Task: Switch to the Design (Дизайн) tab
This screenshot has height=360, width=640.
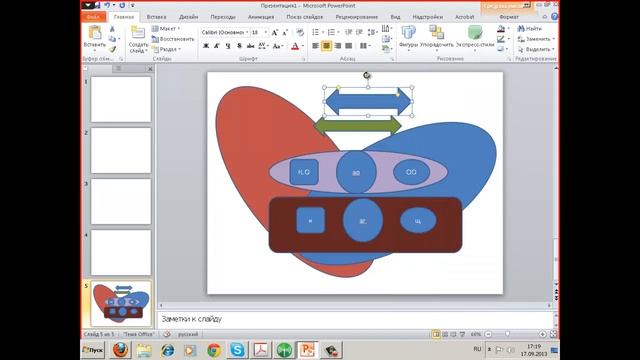Action: 189,17
